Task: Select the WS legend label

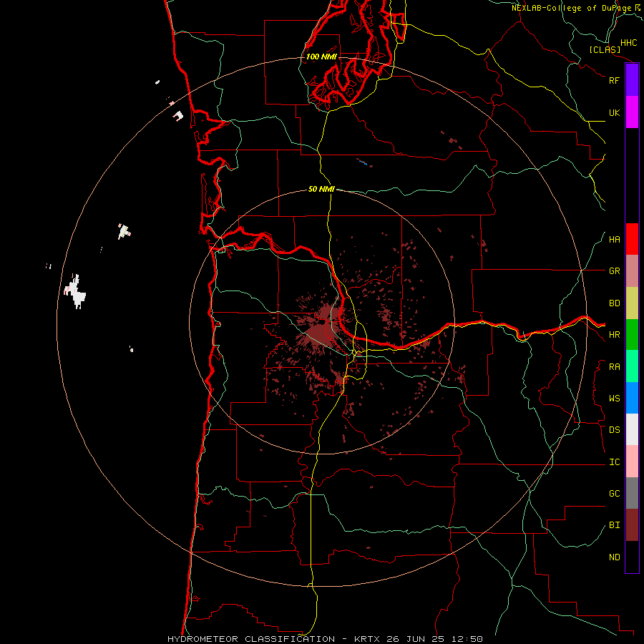Action: (614, 399)
